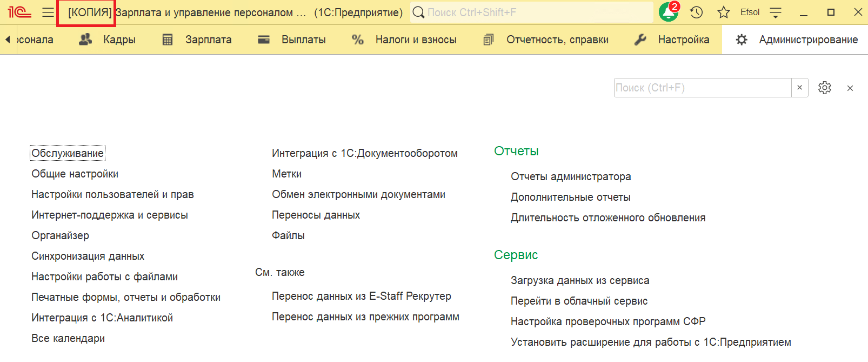Open the Кадры section

point(119,40)
